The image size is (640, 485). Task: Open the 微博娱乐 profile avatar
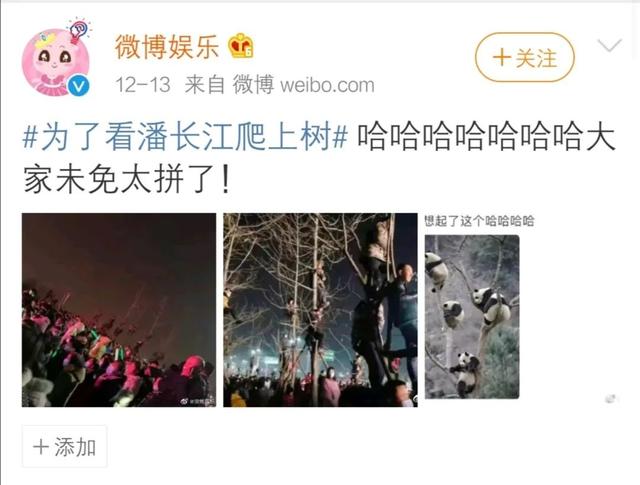[56, 62]
